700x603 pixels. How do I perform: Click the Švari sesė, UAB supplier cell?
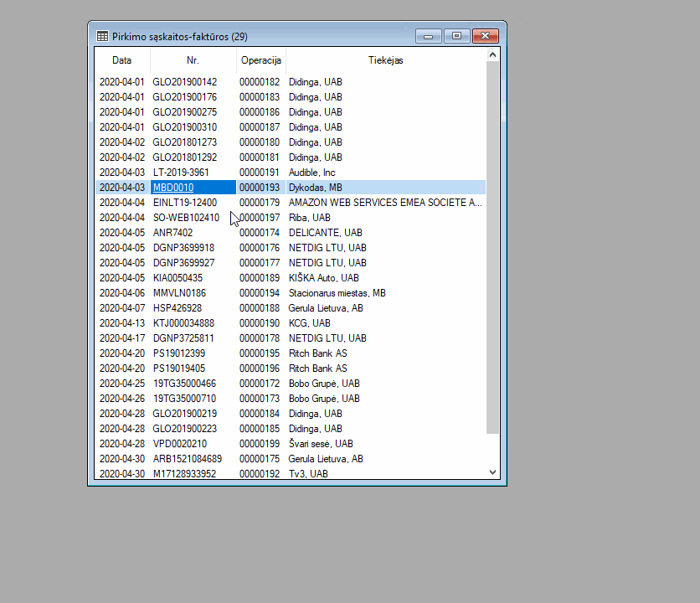point(321,444)
